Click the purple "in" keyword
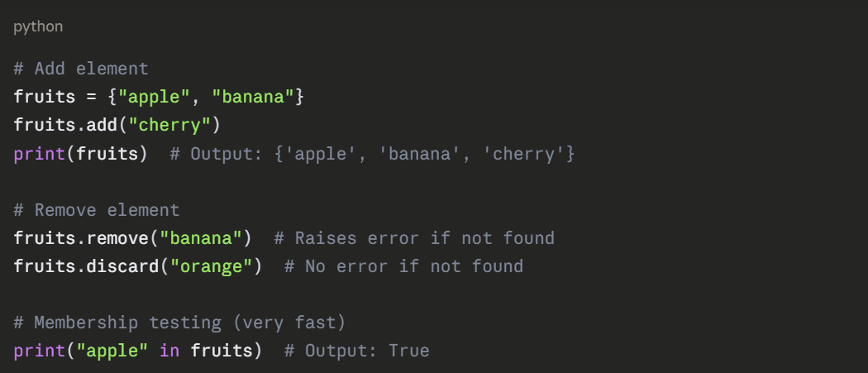868x373 pixels. tap(169, 351)
